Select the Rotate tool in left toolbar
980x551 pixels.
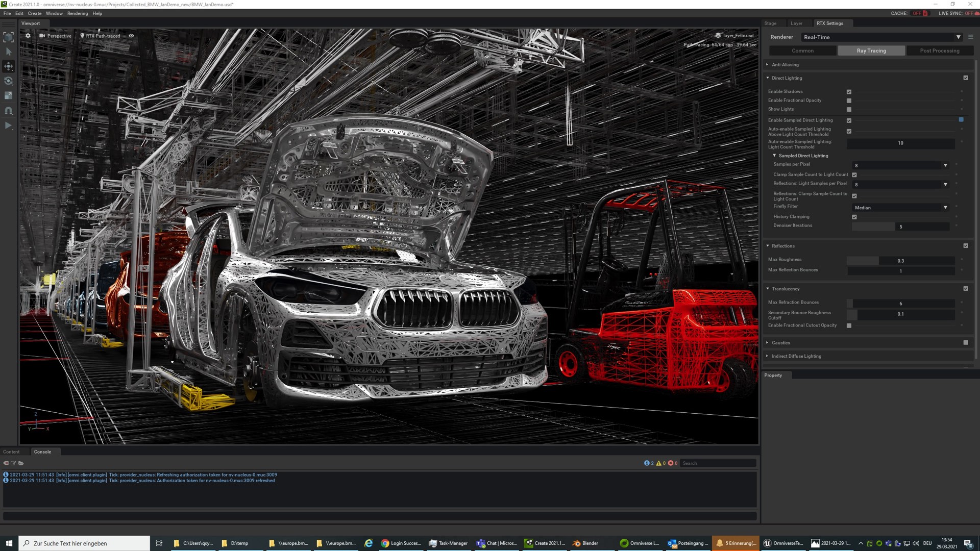9,81
